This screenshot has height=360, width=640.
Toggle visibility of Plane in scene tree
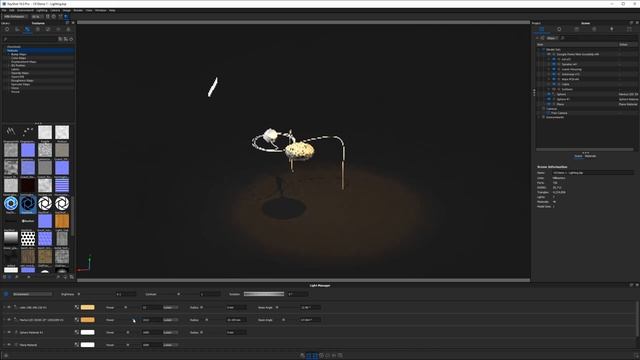point(549,104)
